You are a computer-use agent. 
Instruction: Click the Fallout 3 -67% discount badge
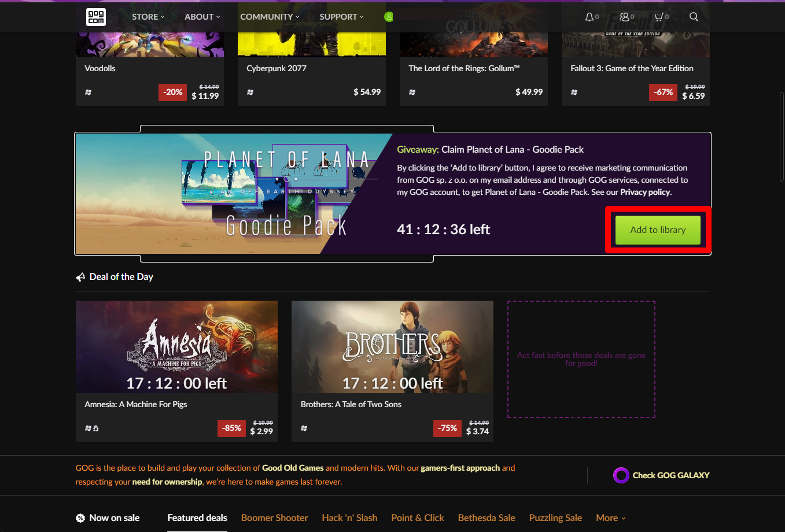coord(663,92)
